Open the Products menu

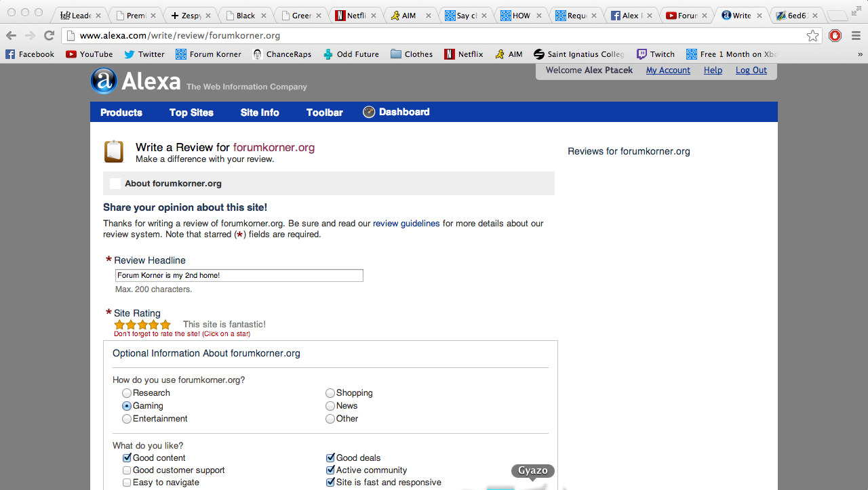click(x=121, y=113)
